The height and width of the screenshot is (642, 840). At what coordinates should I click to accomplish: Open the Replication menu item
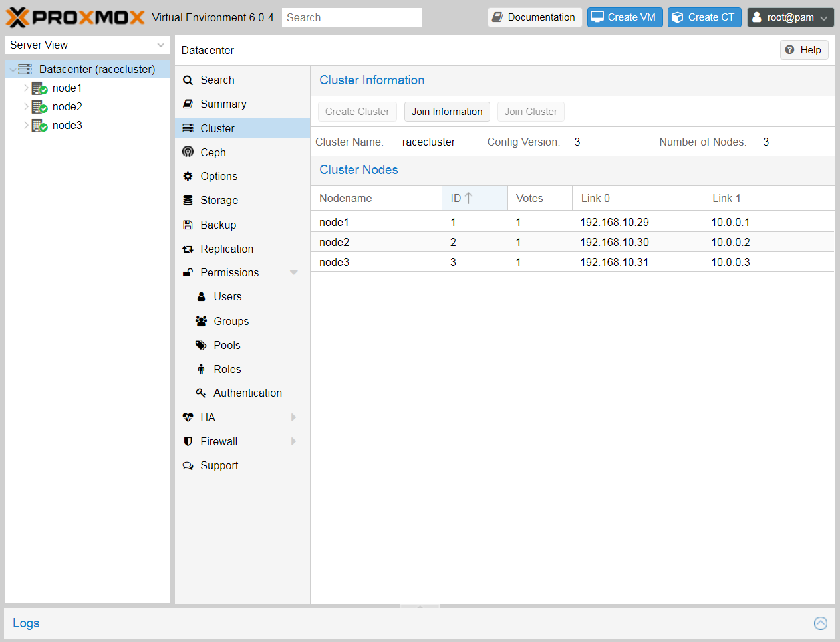243,249
